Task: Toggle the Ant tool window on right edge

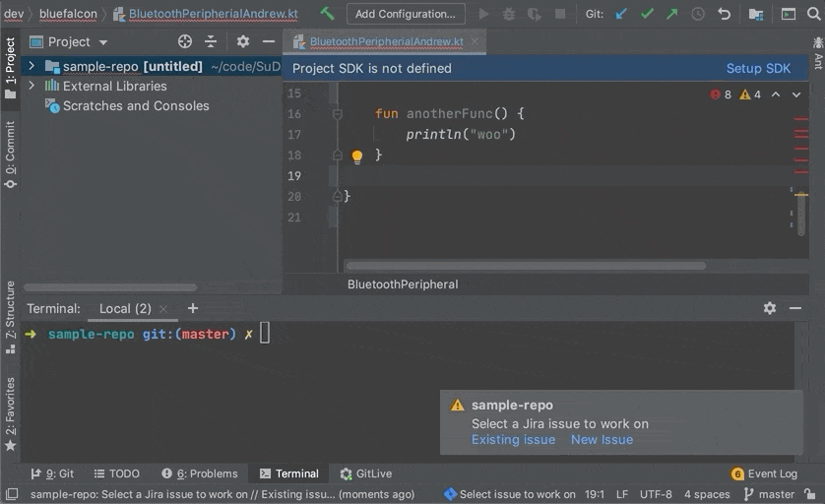Action: 818,53
